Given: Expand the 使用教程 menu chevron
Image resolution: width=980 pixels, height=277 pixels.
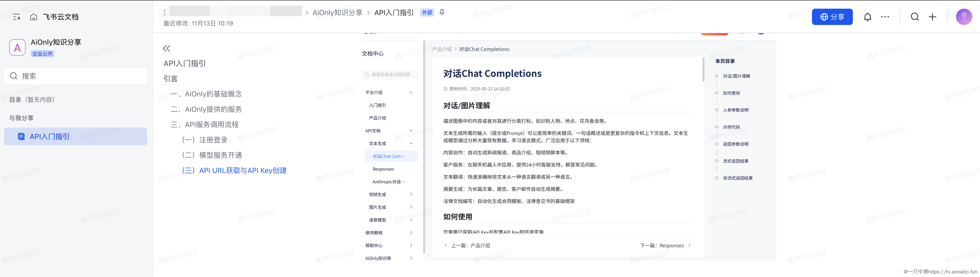Looking at the screenshot, I should click(x=411, y=233).
